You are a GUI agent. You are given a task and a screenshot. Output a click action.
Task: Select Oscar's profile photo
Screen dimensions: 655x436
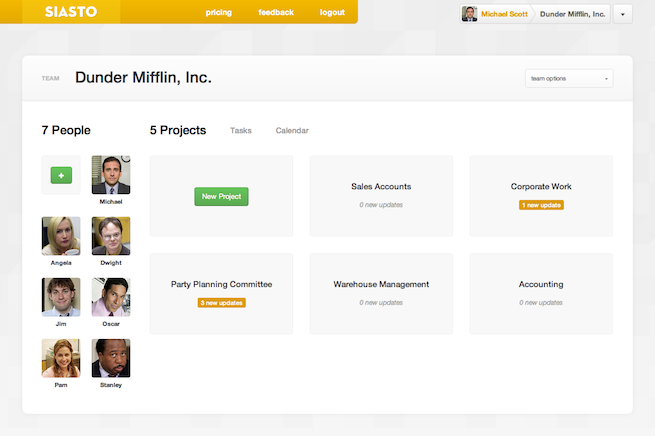pos(111,297)
